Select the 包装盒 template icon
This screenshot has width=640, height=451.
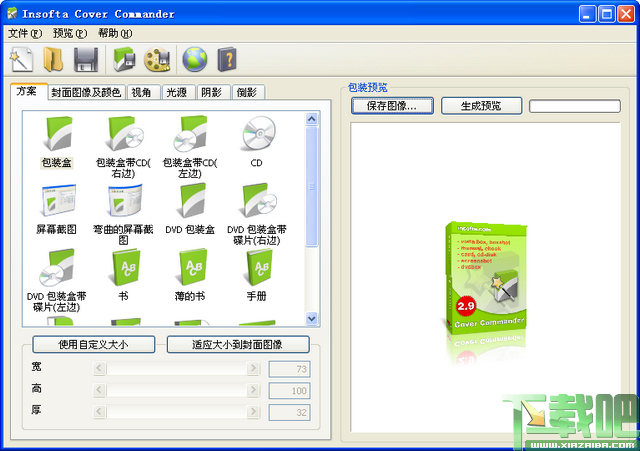tap(57, 133)
